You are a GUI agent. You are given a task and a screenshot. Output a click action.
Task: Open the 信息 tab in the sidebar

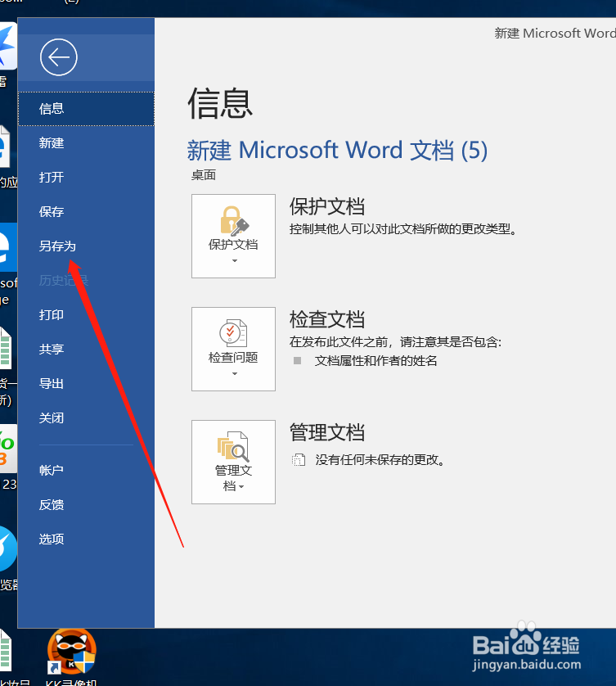[86, 109]
